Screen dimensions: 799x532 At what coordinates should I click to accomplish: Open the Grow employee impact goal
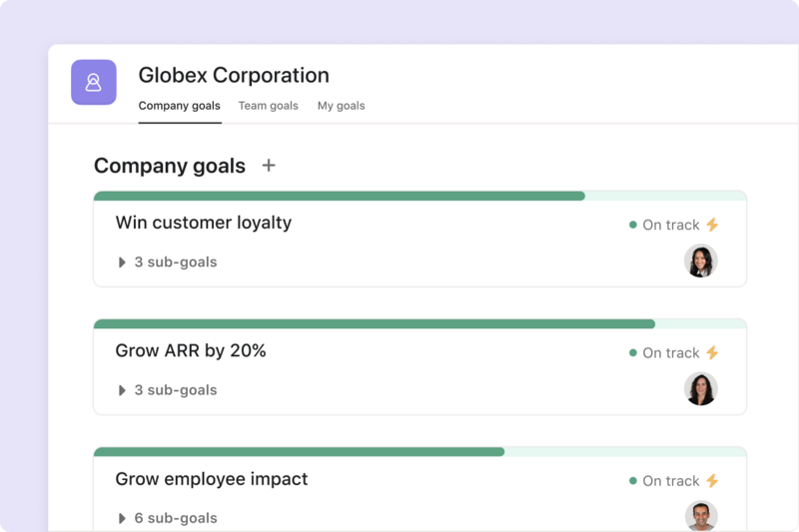(212, 479)
